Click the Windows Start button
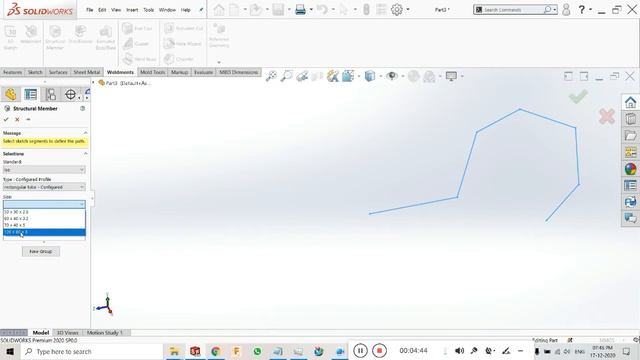 point(10,351)
